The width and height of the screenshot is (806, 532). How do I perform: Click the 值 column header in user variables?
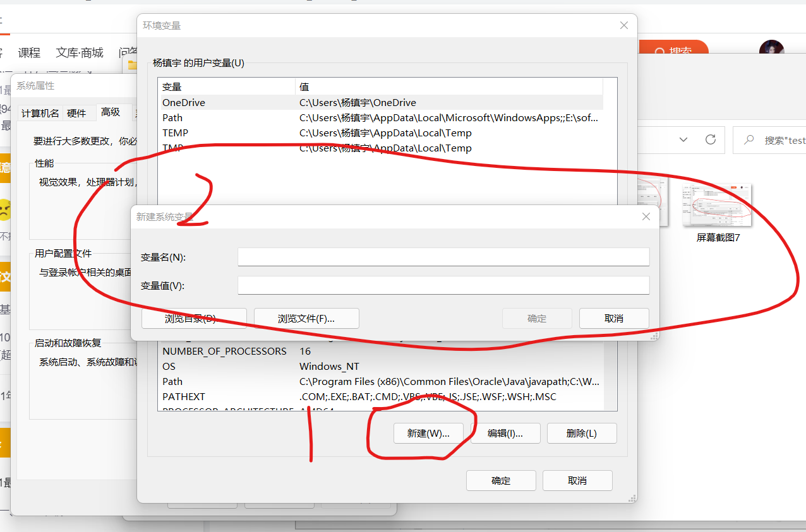[449, 86]
